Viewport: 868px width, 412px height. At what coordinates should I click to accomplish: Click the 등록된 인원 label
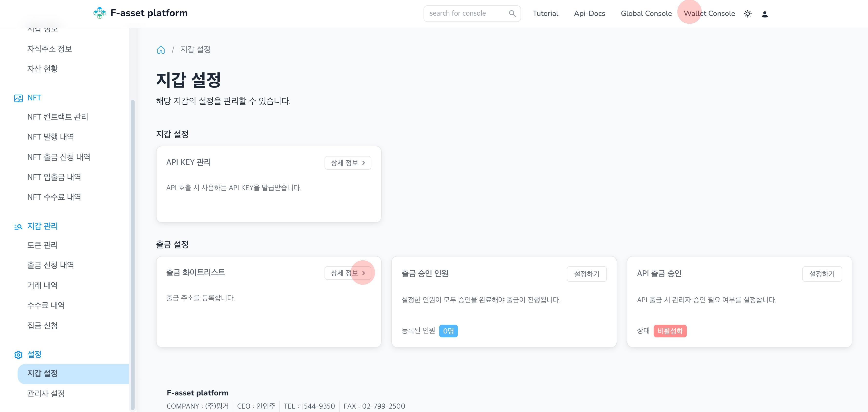tap(418, 331)
